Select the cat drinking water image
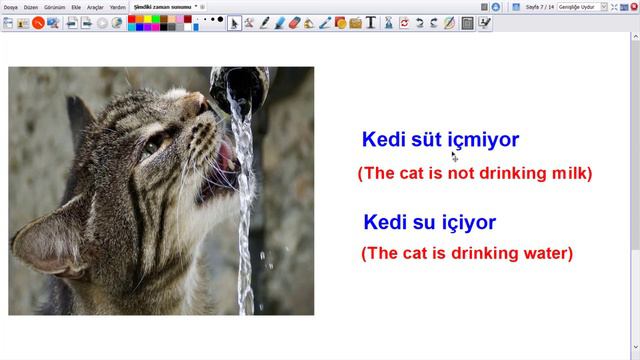Image resolution: width=640 pixels, height=360 pixels. coord(161,191)
